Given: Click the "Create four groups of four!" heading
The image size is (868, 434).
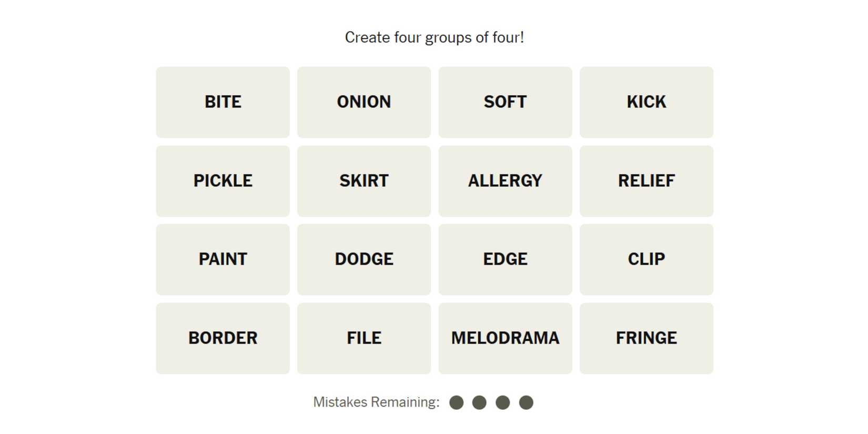Looking at the screenshot, I should pos(434,37).
